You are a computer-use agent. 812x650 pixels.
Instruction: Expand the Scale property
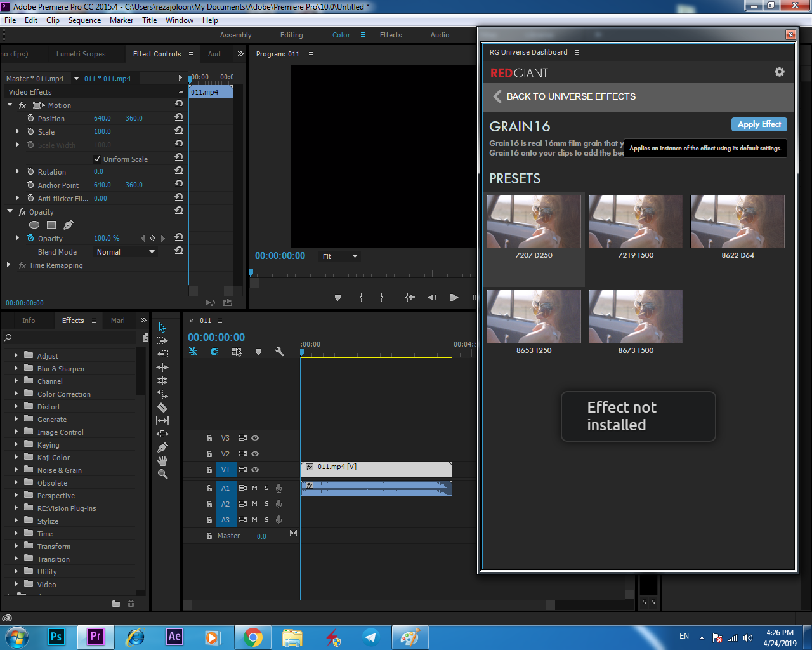17,131
